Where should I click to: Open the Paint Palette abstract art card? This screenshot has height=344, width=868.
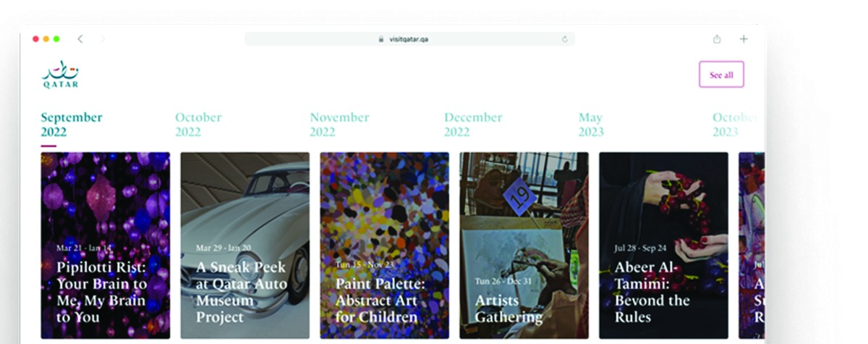point(384,245)
